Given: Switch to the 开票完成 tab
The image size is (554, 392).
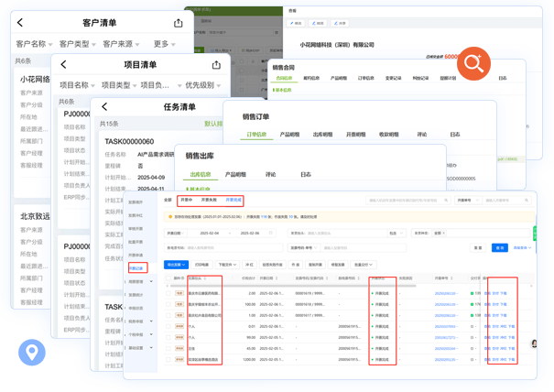Looking at the screenshot, I should [x=234, y=200].
